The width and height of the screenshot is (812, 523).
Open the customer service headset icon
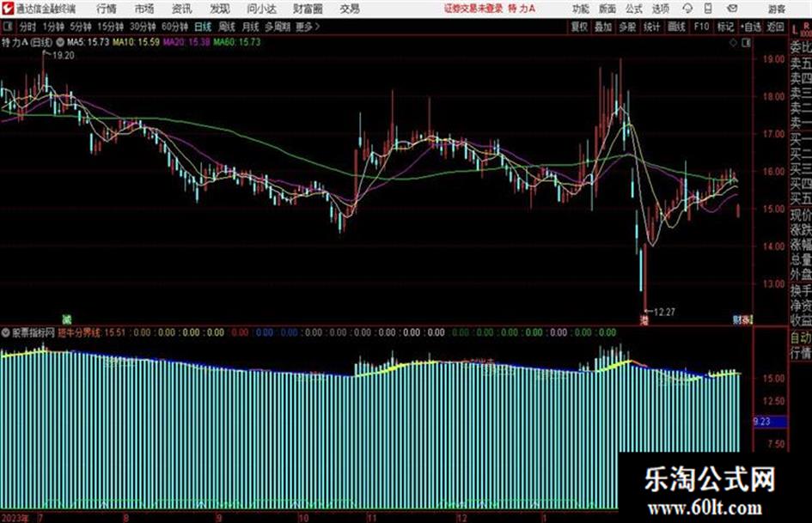(687, 9)
